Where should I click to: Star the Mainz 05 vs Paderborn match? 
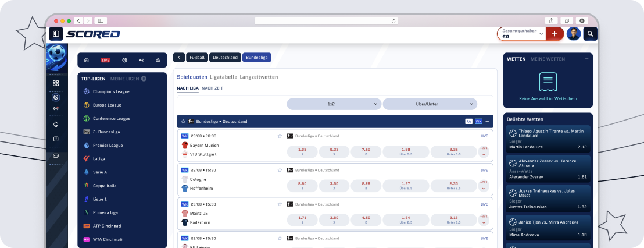click(x=280, y=204)
